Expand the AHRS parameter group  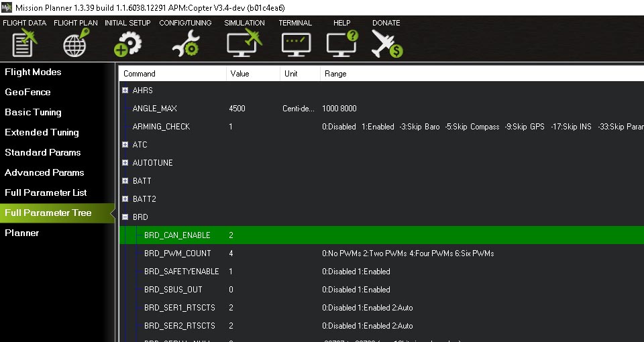pyautogui.click(x=125, y=91)
